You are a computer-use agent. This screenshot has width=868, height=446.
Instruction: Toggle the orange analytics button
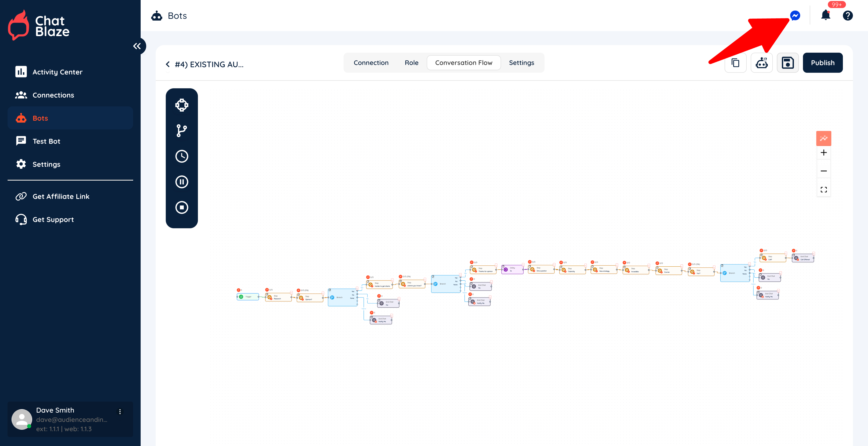823,138
